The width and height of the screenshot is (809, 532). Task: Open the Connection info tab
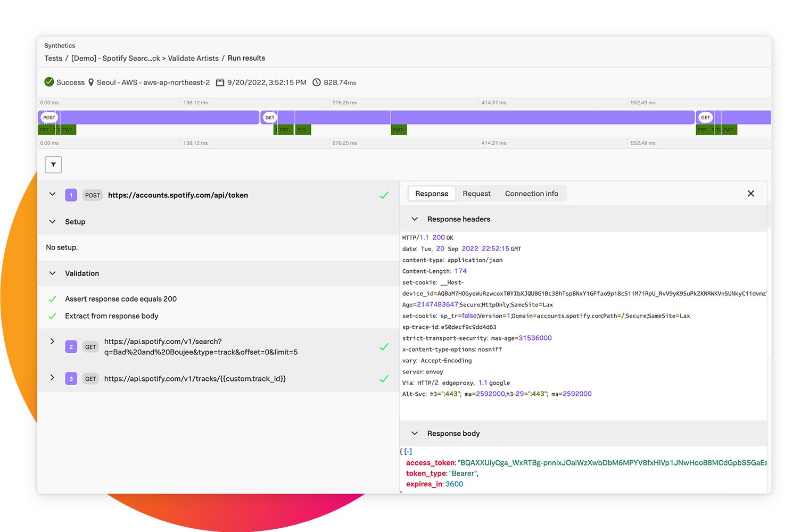pyautogui.click(x=531, y=194)
